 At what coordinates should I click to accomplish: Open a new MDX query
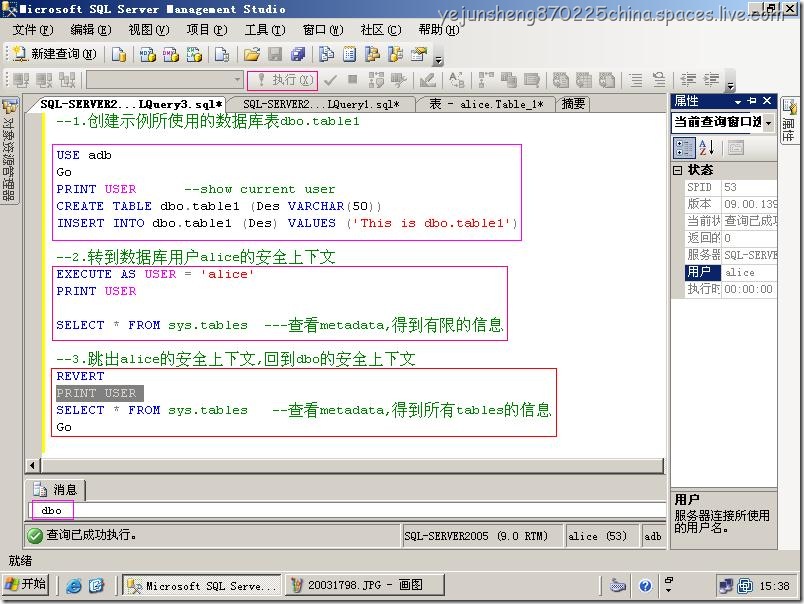[x=148, y=54]
